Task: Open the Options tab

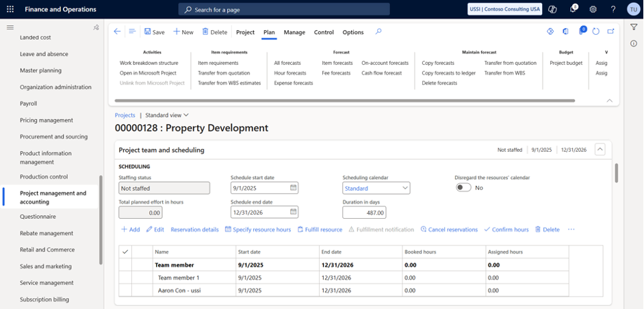Action: click(x=353, y=32)
